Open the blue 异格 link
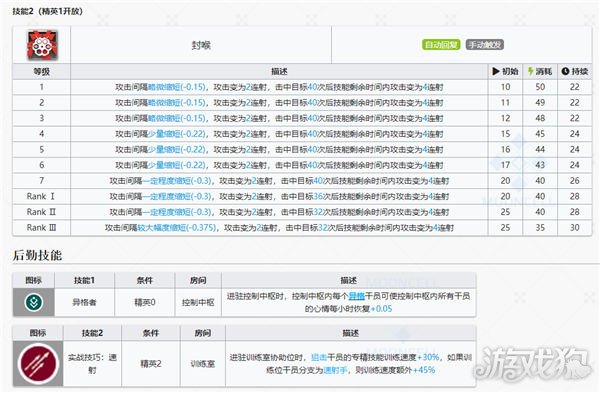The width and height of the screenshot is (600, 393). [357, 296]
